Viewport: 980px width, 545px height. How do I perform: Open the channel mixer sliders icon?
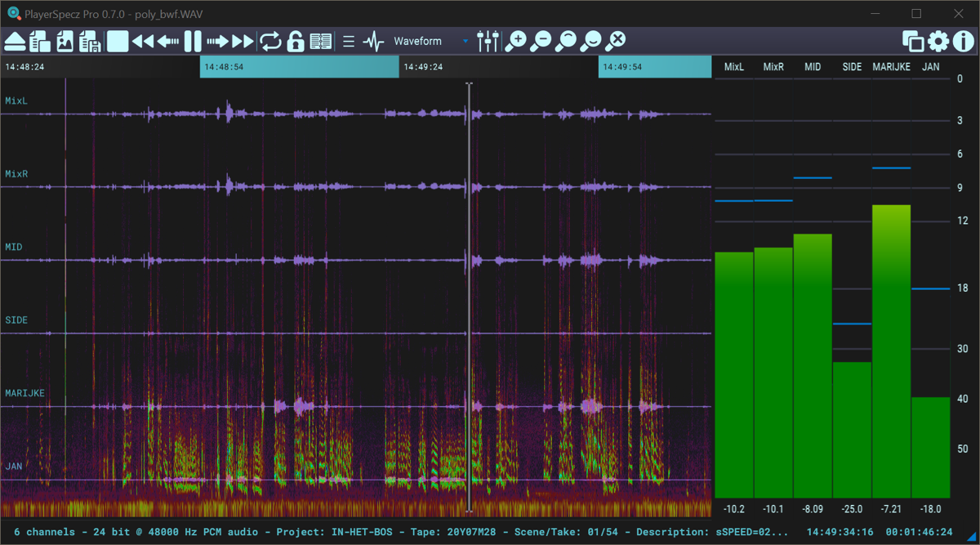click(x=488, y=40)
